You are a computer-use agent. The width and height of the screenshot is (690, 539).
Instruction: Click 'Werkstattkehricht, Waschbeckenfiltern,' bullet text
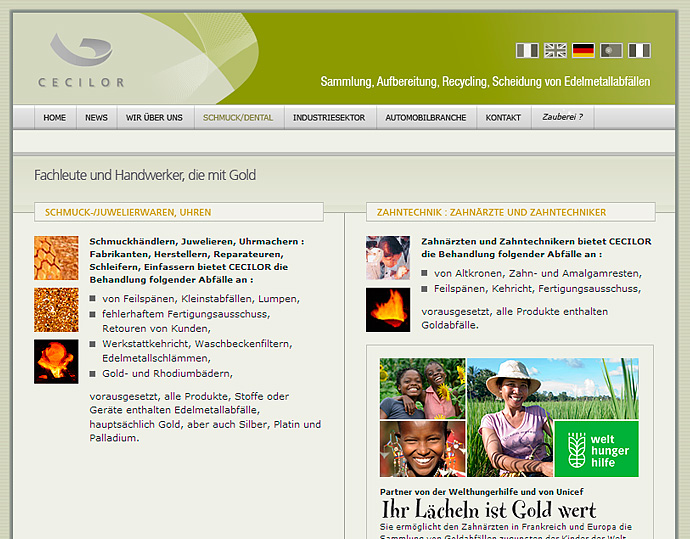[x=197, y=344]
